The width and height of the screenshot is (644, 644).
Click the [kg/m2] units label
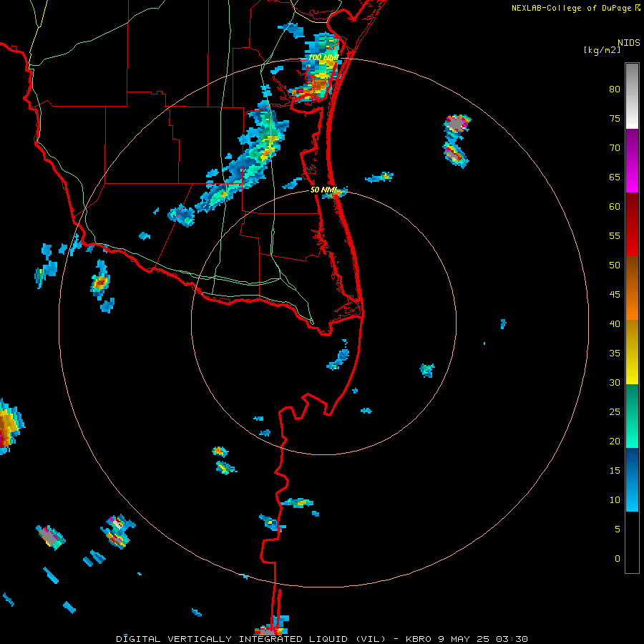point(602,50)
